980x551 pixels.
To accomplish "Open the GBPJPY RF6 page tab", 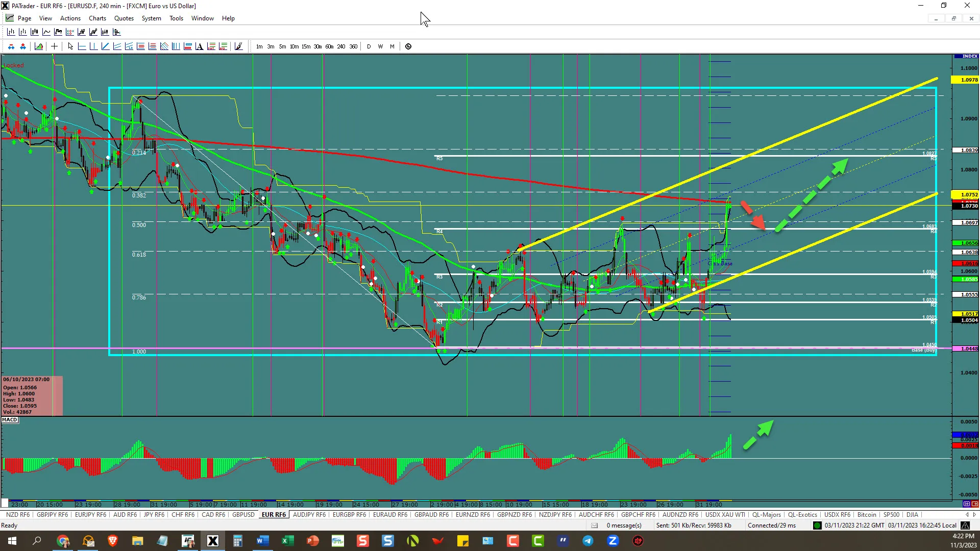I will pos(52,515).
